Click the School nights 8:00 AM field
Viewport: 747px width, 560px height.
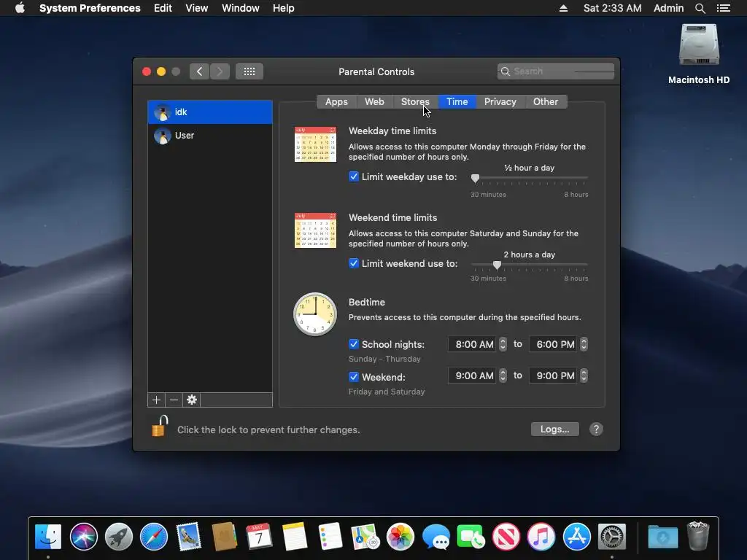point(473,344)
